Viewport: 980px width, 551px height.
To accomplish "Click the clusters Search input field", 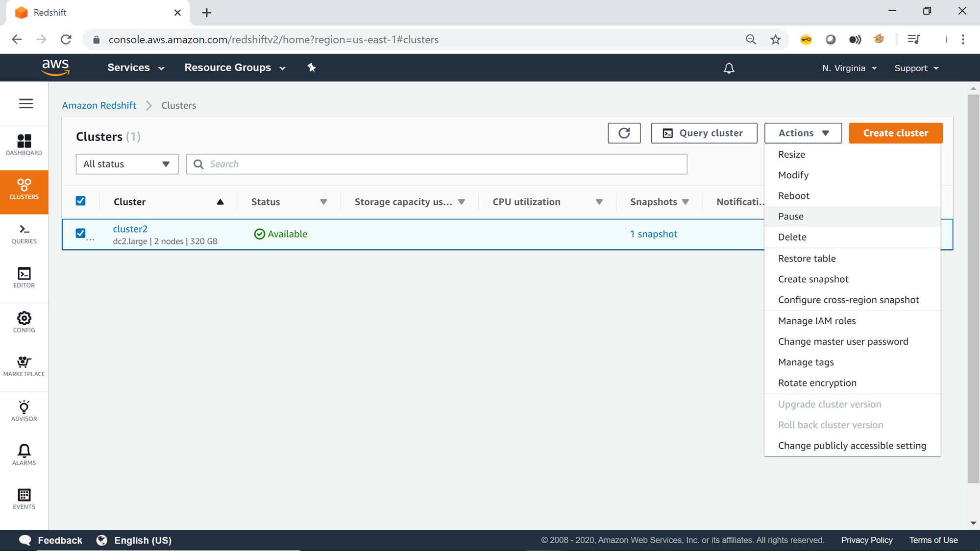I will coord(436,164).
